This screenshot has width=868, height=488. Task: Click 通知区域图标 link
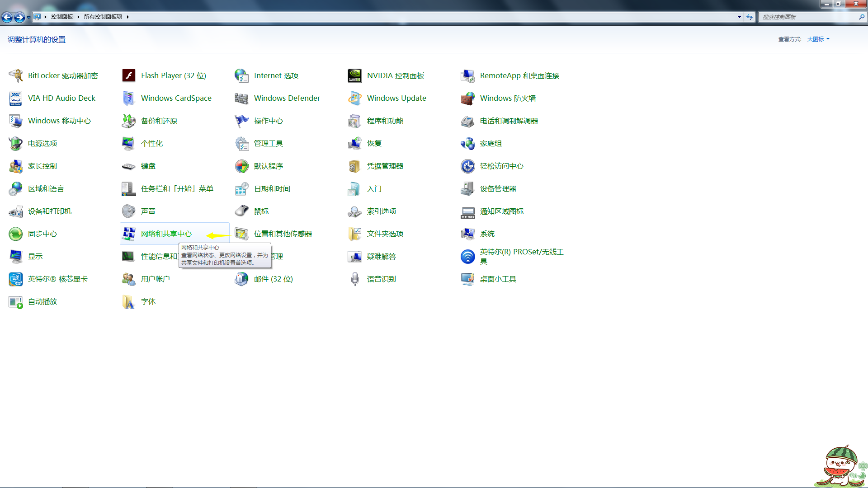(502, 211)
